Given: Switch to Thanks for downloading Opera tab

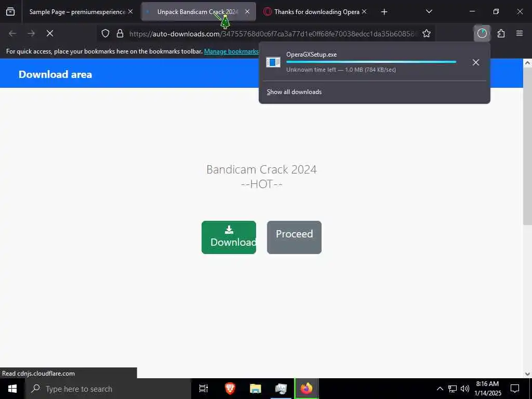Looking at the screenshot, I should pyautogui.click(x=314, y=12).
